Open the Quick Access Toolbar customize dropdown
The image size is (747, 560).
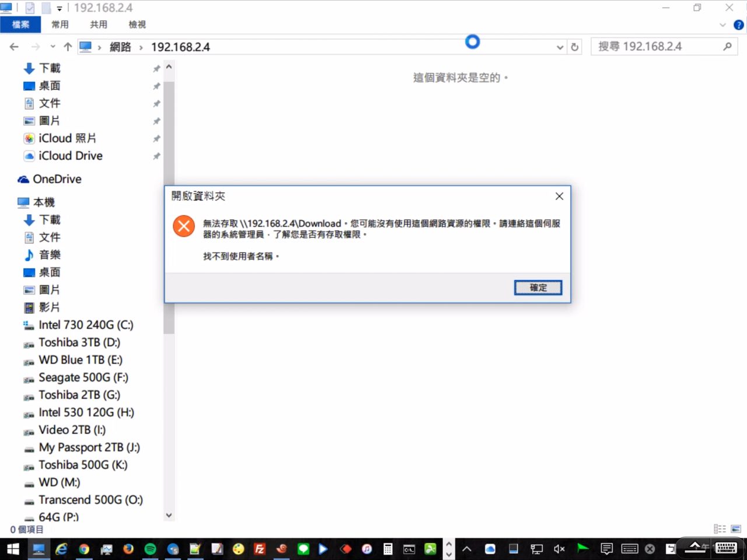[60, 9]
